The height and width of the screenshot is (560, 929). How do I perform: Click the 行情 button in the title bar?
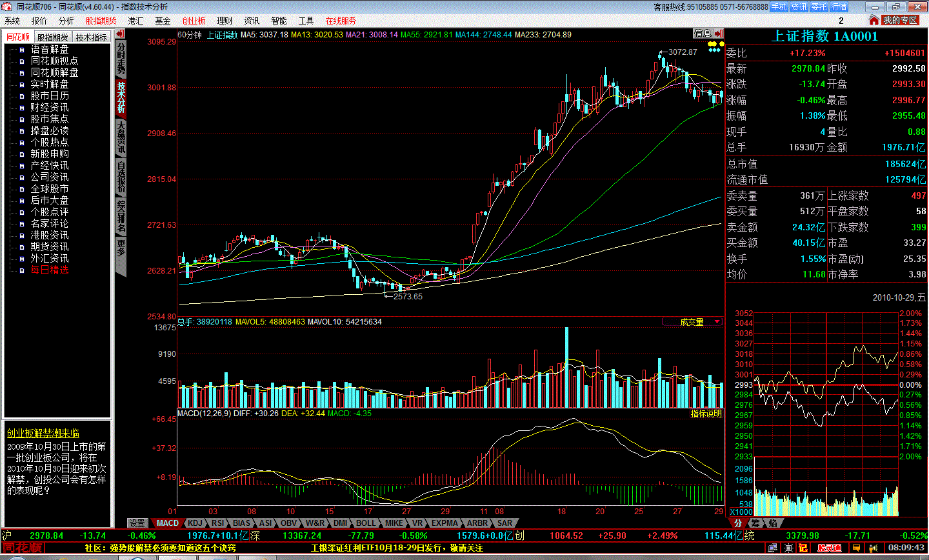tap(839, 7)
